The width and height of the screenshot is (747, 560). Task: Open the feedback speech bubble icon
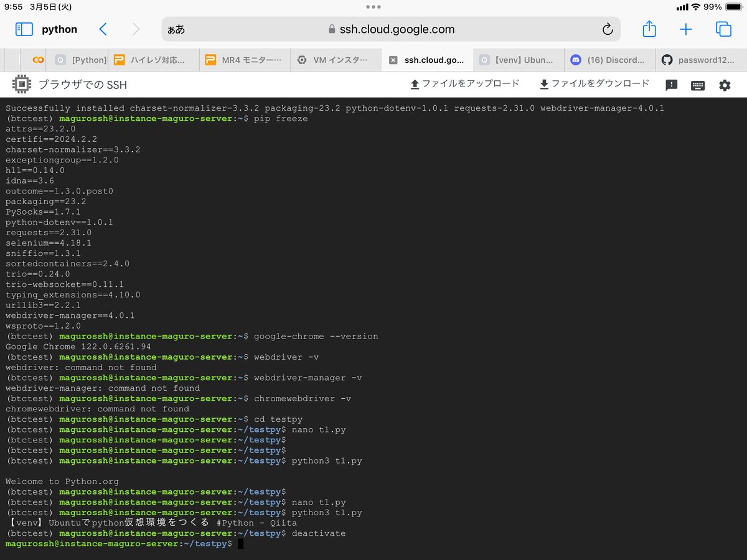671,85
